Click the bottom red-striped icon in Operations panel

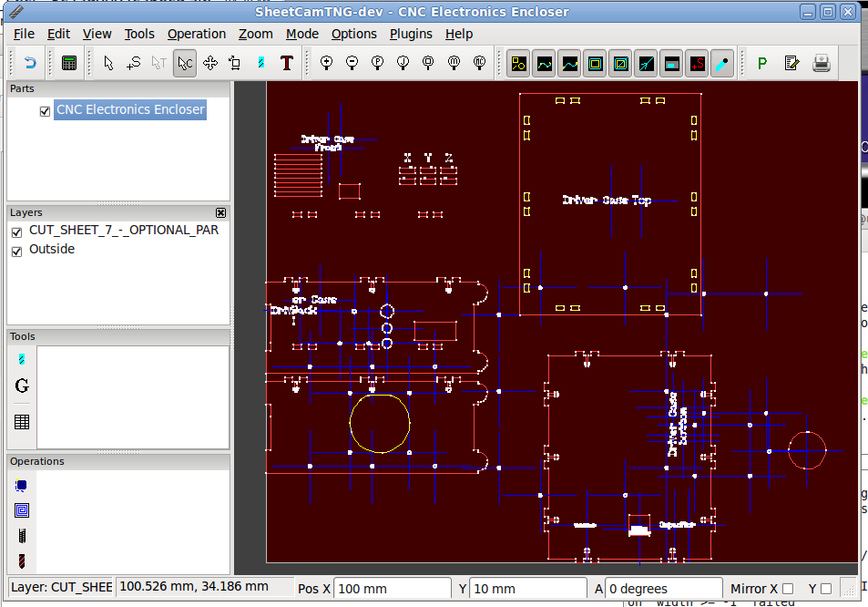click(x=22, y=561)
